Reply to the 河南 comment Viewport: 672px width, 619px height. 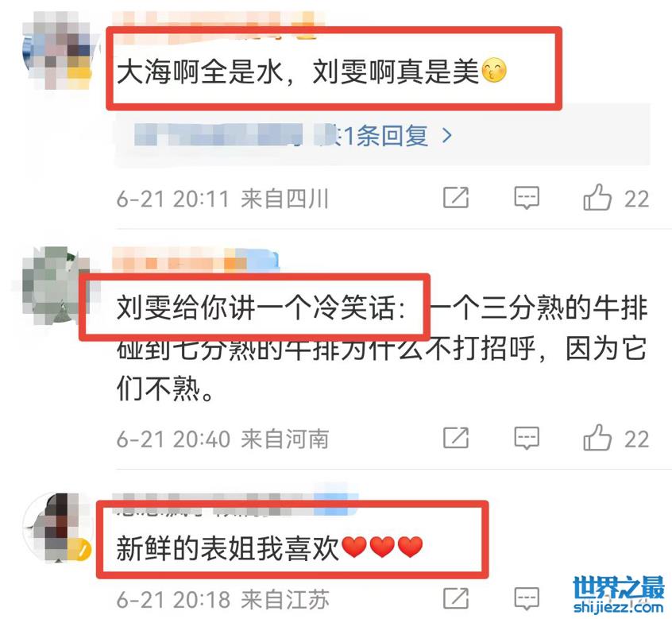[527, 438]
